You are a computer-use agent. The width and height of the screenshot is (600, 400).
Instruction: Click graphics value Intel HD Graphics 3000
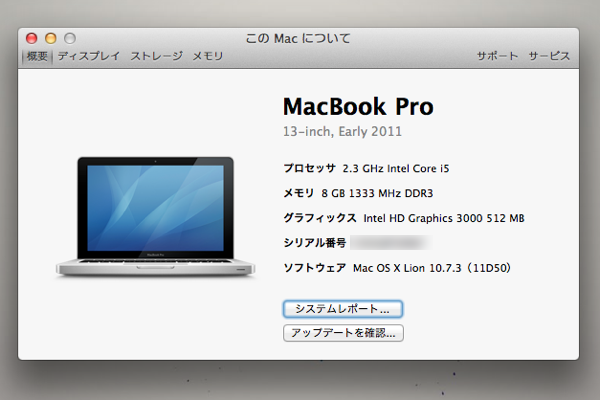pyautogui.click(x=444, y=218)
